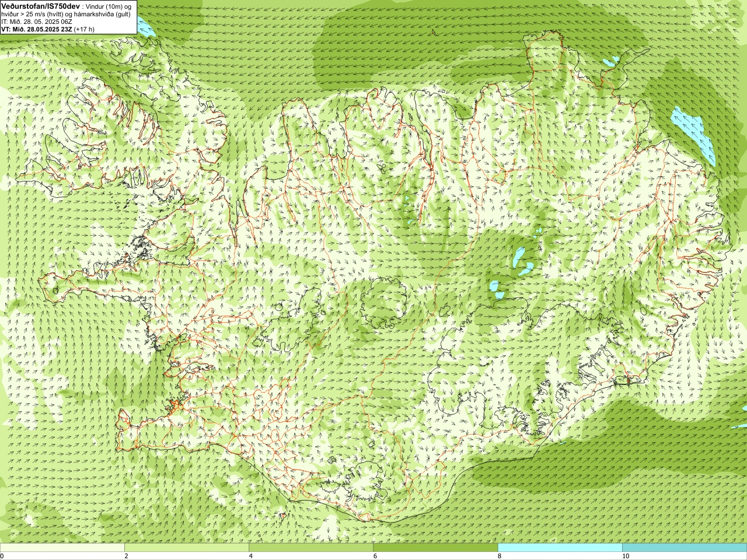Click the Veðurstofan/IS750dev title text
The width and height of the screenshot is (747, 560).
(41, 6)
